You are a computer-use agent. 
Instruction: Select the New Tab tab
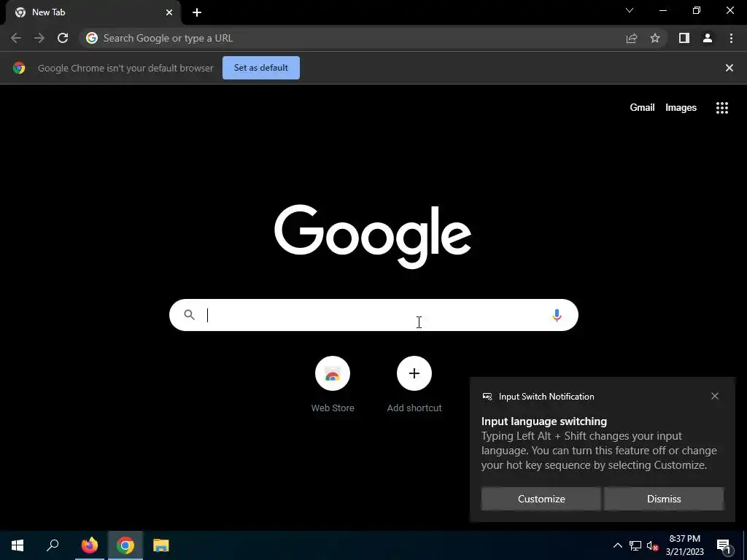(93, 12)
